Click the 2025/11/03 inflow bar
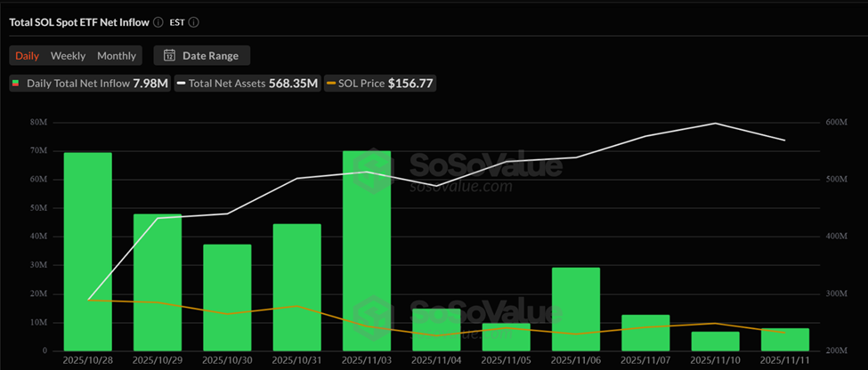 (367, 251)
